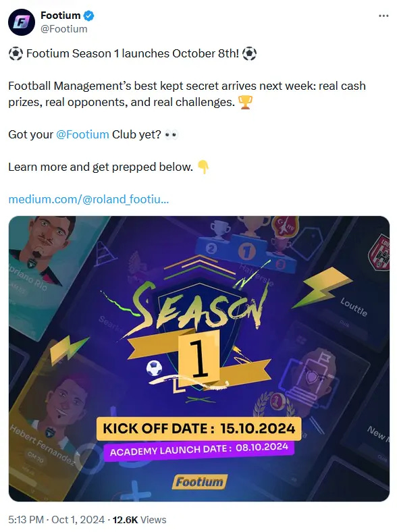Click the podium trophies graphic in image
This screenshot has width=397, height=532.
tap(246, 246)
